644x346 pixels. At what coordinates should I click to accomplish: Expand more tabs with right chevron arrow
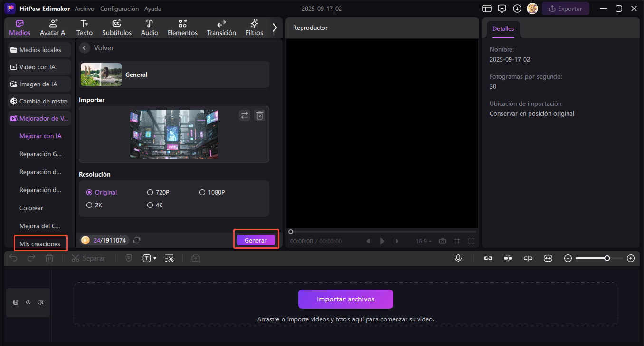tap(275, 28)
